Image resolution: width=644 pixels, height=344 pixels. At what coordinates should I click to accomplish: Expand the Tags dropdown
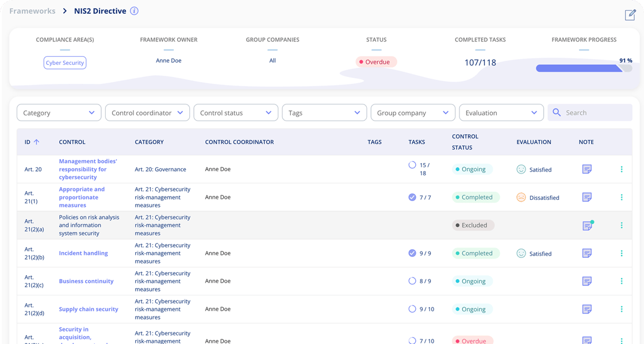coord(324,113)
